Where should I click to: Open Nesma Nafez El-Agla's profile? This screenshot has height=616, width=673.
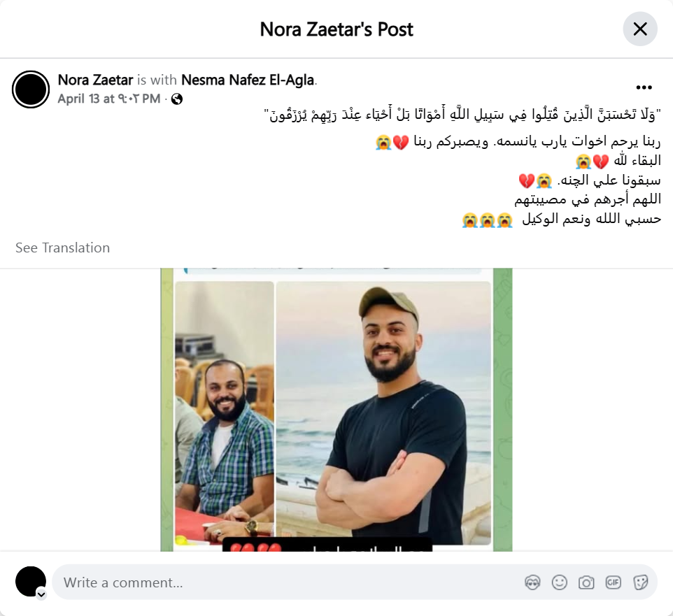(248, 80)
